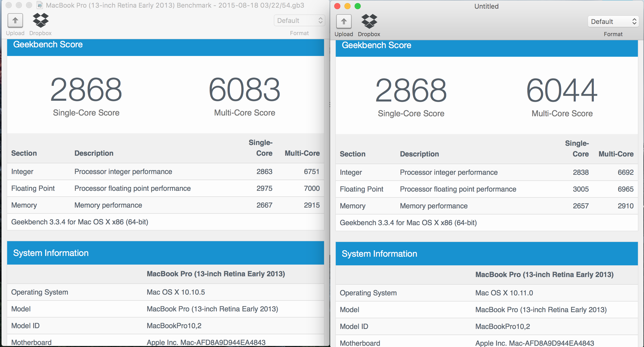Click Single-Core column header in Untitled window
This screenshot has height=347, width=644.
tap(577, 149)
